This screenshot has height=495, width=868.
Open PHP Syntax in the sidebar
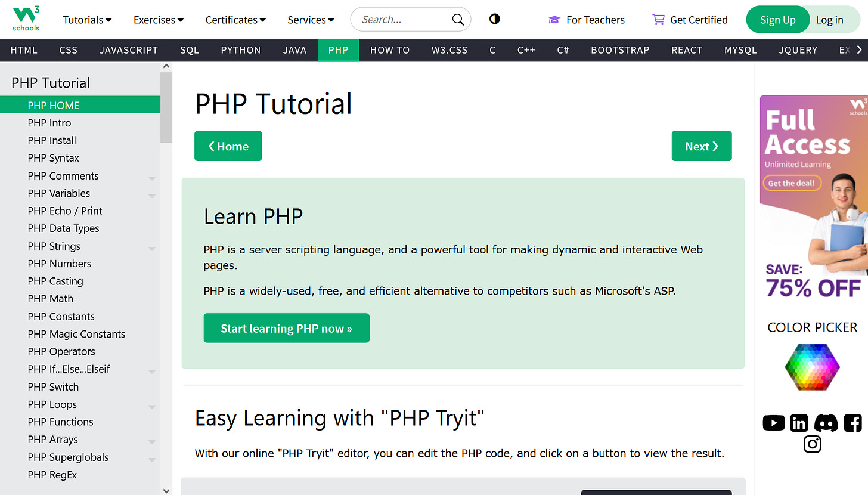coord(80,158)
